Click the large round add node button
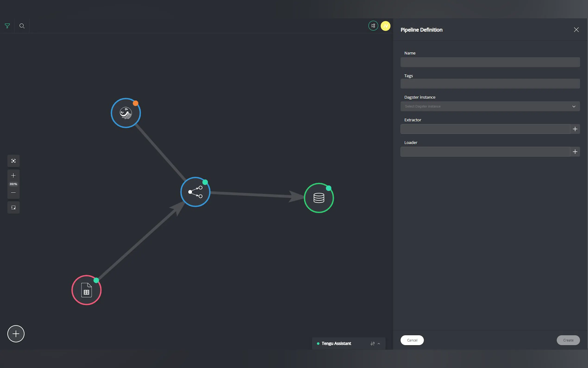588x368 pixels. tap(16, 334)
